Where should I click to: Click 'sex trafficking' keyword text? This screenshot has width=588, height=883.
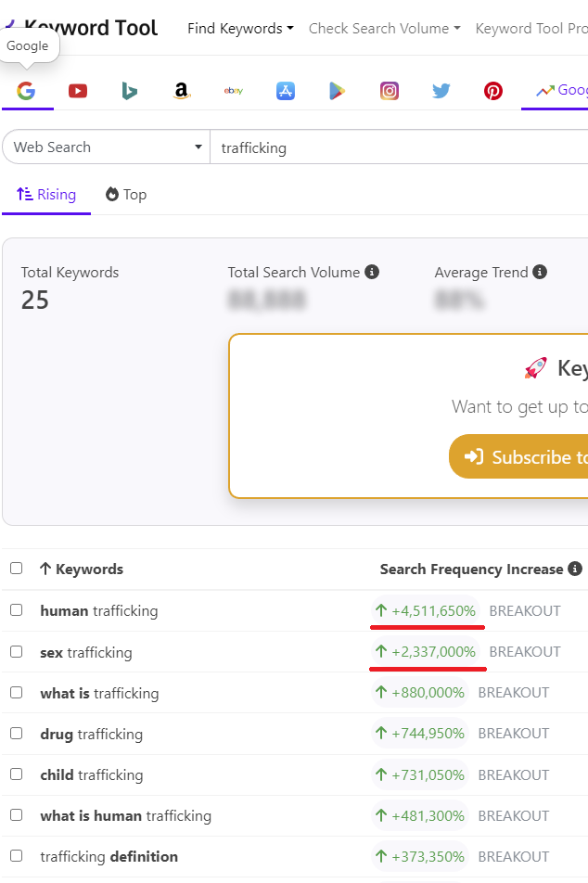tap(86, 653)
